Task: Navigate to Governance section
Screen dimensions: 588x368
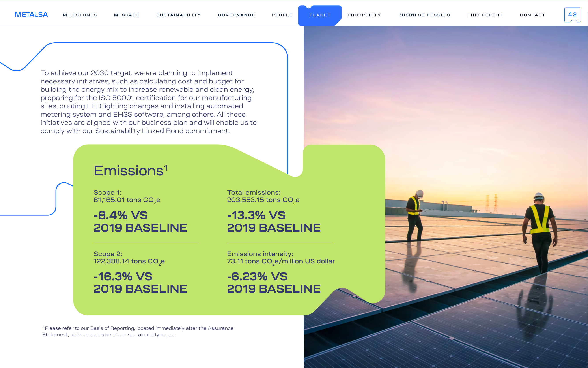Action: point(236,15)
